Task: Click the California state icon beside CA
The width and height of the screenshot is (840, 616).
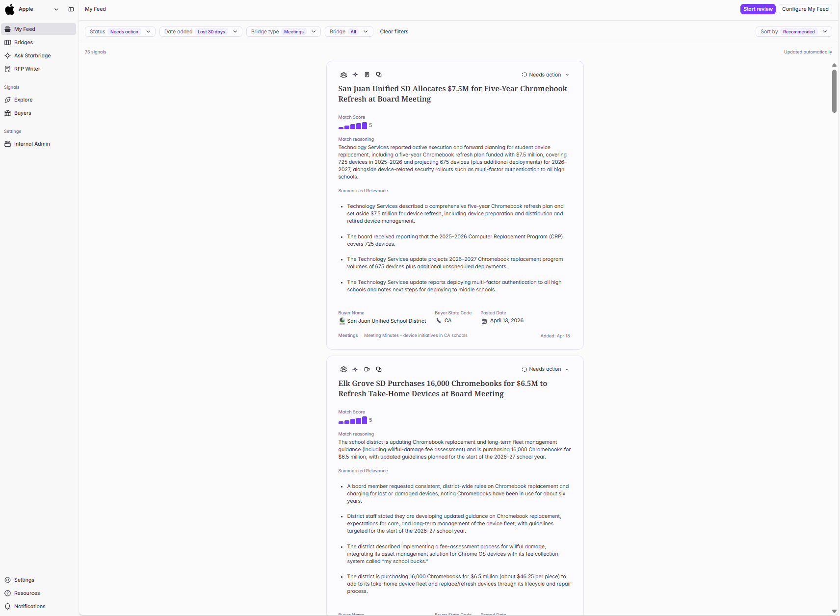Action: [x=439, y=321]
